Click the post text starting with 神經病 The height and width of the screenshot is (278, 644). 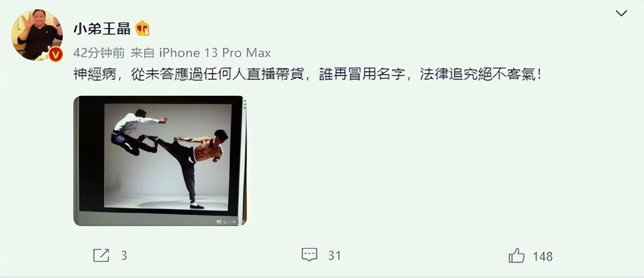coord(307,76)
